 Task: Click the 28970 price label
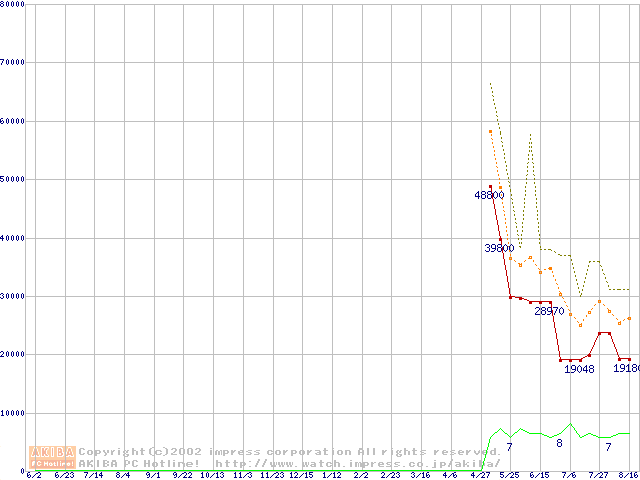coord(549,311)
